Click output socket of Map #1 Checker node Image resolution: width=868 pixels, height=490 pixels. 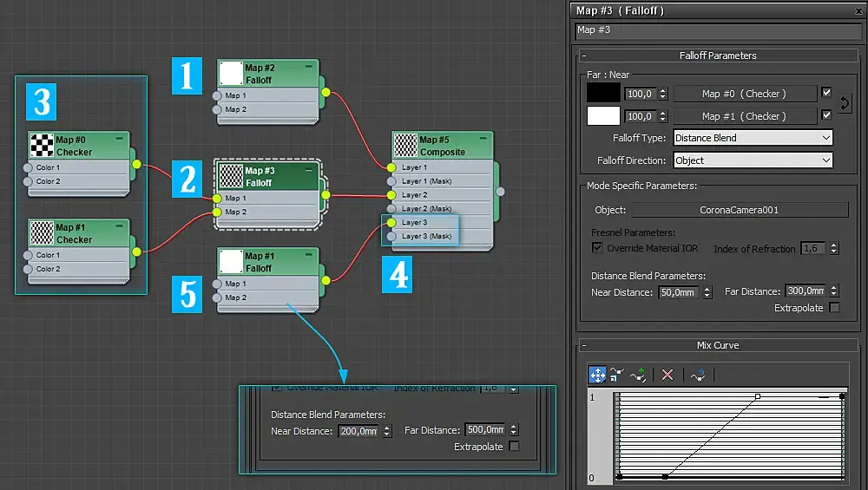coord(136,252)
